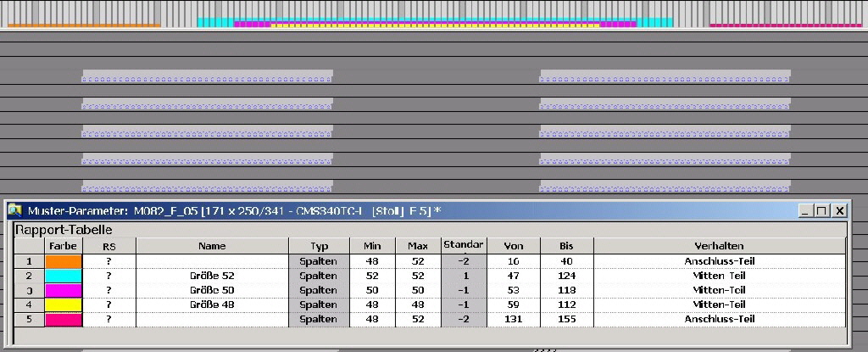Pick the cyan Farbe swatch for Größe 52

coord(64,276)
